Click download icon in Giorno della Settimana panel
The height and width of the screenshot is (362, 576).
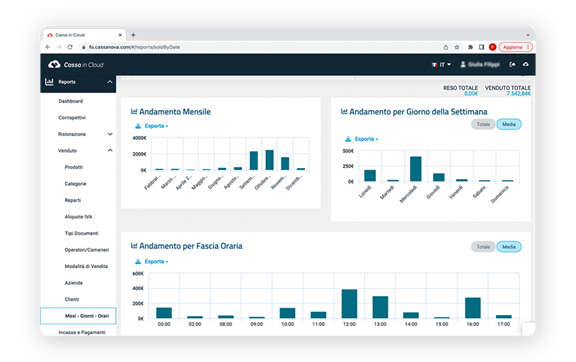click(348, 139)
